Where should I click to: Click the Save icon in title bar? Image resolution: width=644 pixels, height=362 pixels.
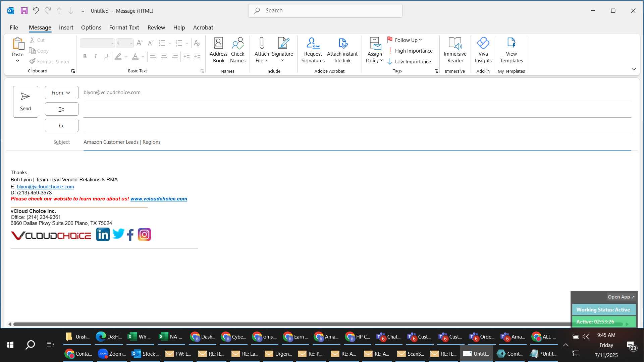pyautogui.click(x=24, y=11)
